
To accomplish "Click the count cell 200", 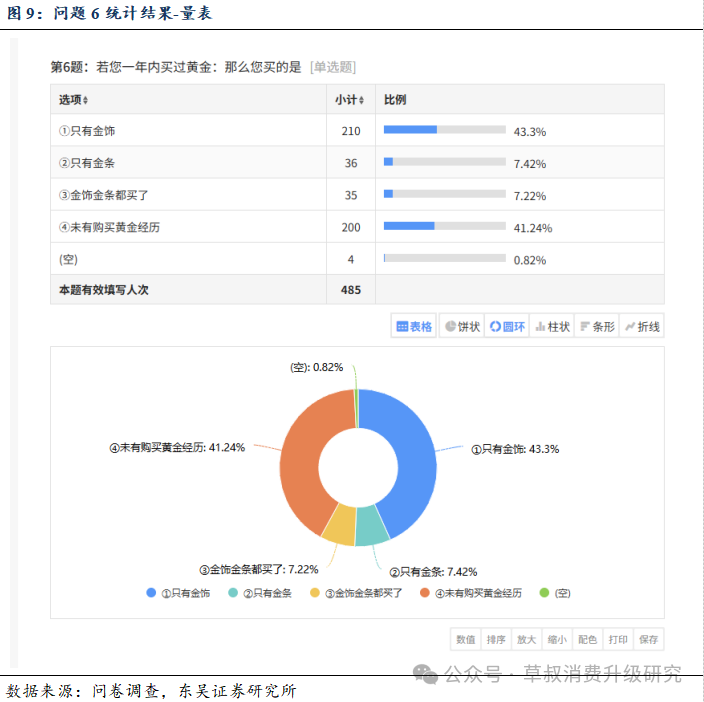I will coord(351,228).
